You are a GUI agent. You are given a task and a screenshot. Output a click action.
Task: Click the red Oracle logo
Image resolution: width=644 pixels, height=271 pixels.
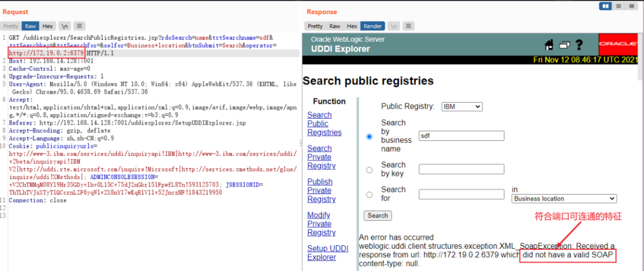tap(618, 44)
